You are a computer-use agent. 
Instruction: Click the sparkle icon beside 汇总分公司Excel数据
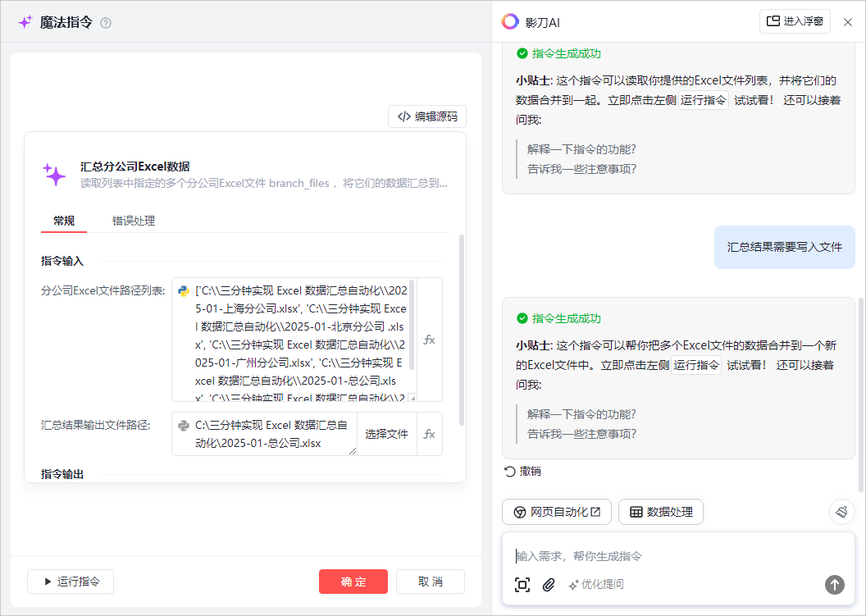point(54,175)
